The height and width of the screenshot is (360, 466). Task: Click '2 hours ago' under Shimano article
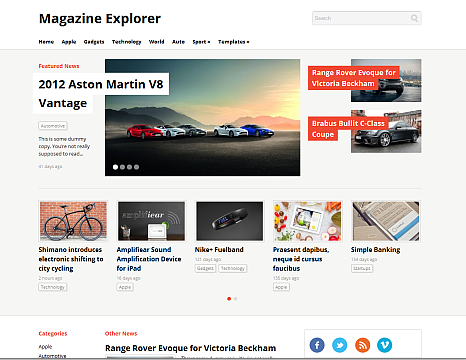pos(50,278)
